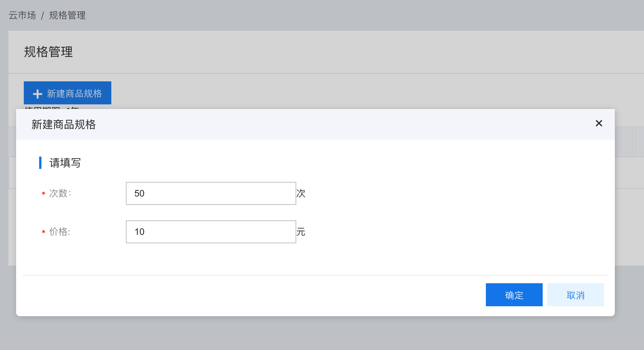
Task: Focus the 次数 input containing 50
Action: click(x=211, y=193)
